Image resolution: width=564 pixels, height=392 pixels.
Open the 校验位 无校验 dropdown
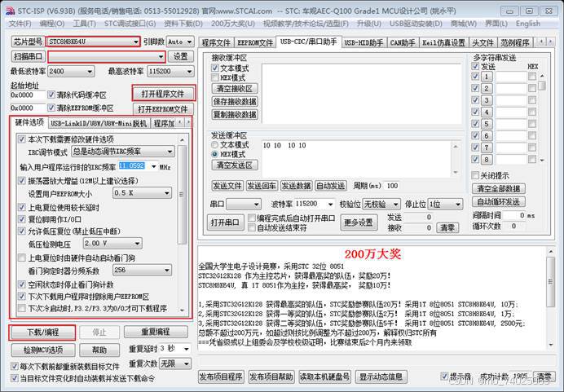click(381, 205)
